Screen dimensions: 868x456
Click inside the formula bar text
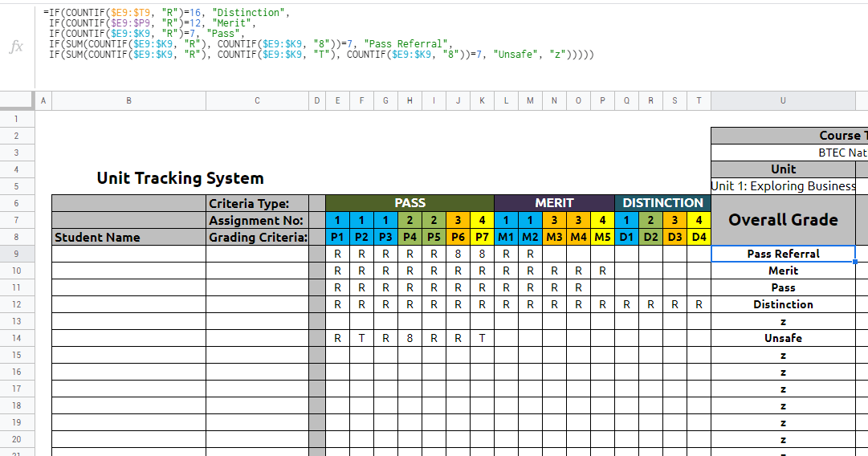pos(318,33)
